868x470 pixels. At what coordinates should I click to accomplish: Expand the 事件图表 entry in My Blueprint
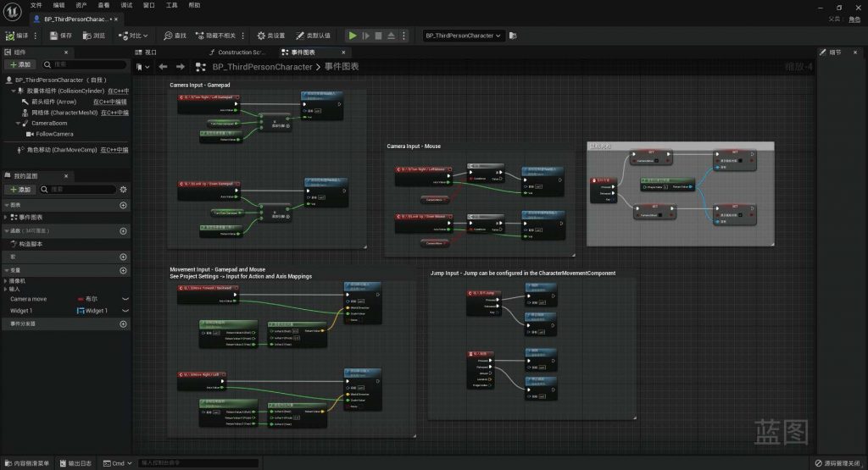click(6, 218)
